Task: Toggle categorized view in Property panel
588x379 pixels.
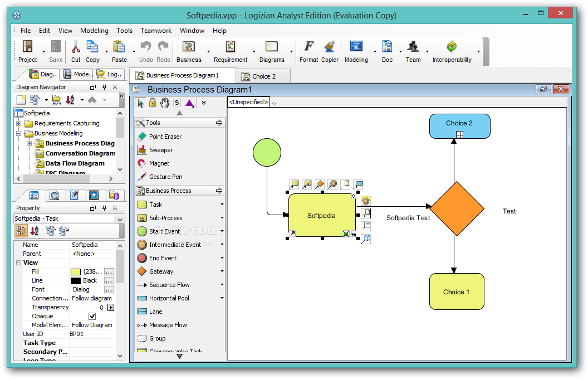Action: 21,231
